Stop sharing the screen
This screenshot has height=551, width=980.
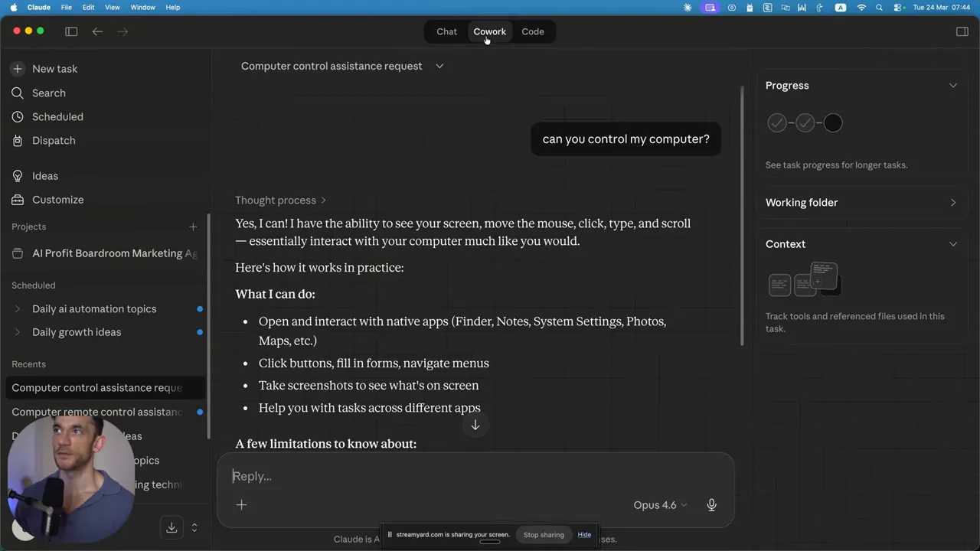(544, 535)
